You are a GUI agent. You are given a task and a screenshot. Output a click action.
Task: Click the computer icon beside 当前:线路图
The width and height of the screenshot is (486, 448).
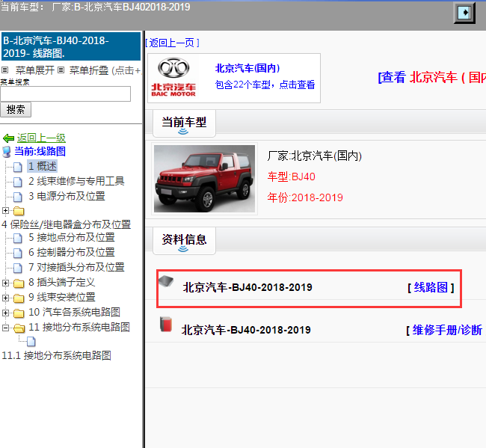tap(7, 152)
